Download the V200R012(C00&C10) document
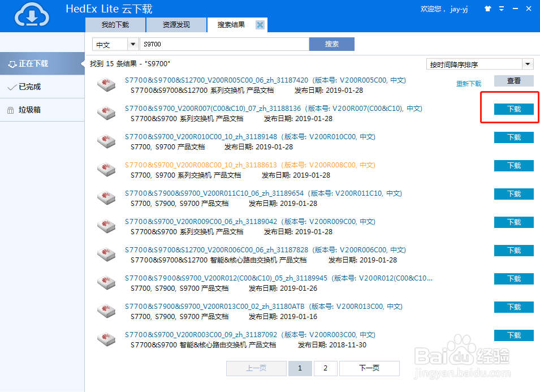540x392 pixels. 514,278
